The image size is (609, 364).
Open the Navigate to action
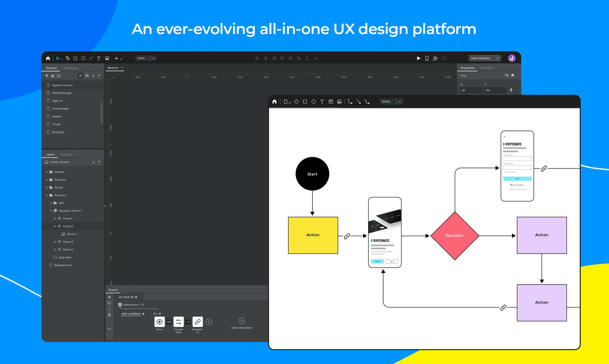point(197,322)
